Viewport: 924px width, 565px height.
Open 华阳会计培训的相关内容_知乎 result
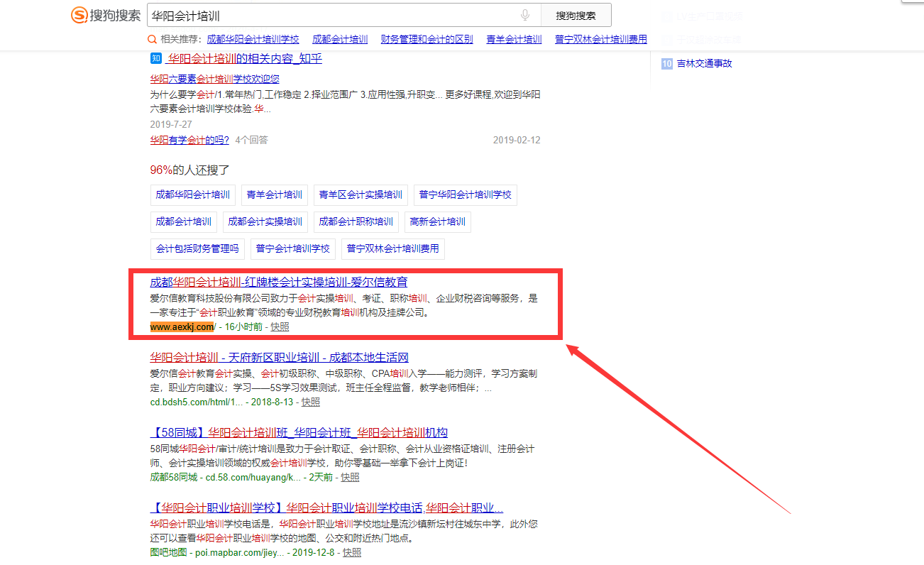pyautogui.click(x=245, y=58)
